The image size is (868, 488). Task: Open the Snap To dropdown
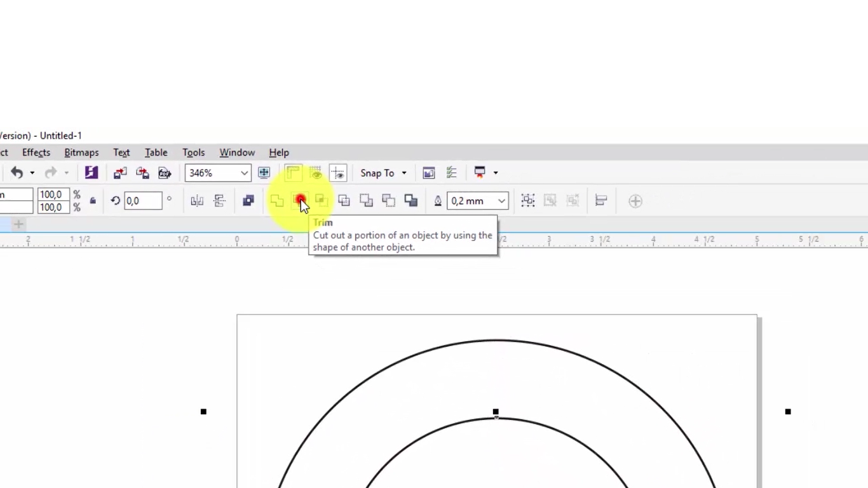[x=383, y=173]
